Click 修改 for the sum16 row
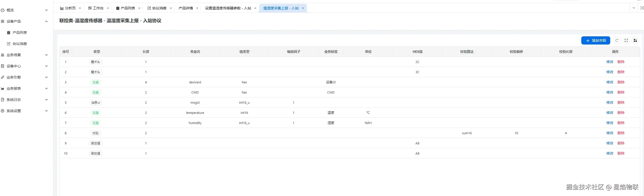The height and width of the screenshot is (196, 644). [610, 133]
